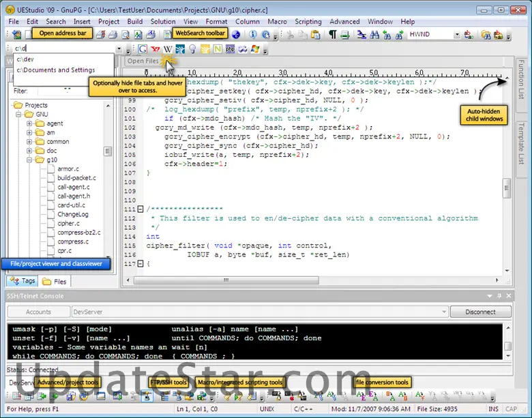Expand the agent folder in project tree
The image size is (532, 418).
pyautogui.click(x=29, y=123)
